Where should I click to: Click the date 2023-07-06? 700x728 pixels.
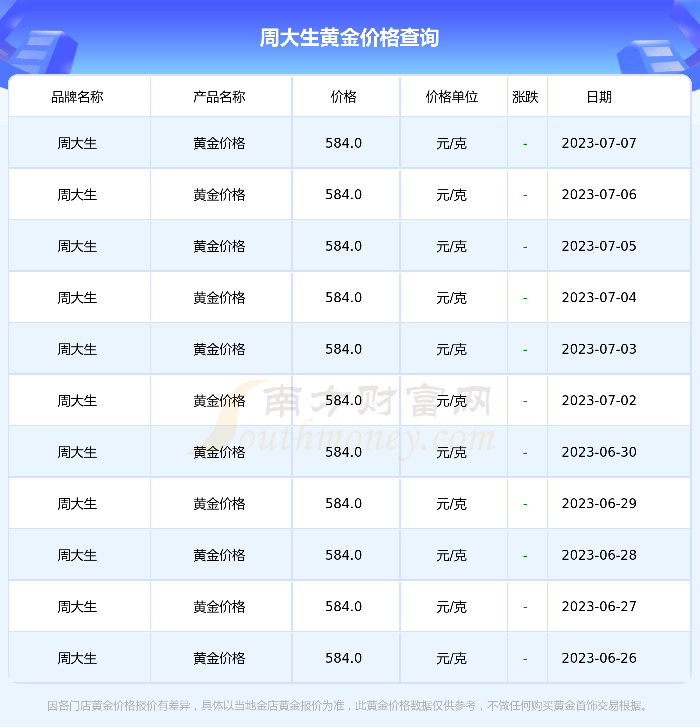tap(599, 195)
